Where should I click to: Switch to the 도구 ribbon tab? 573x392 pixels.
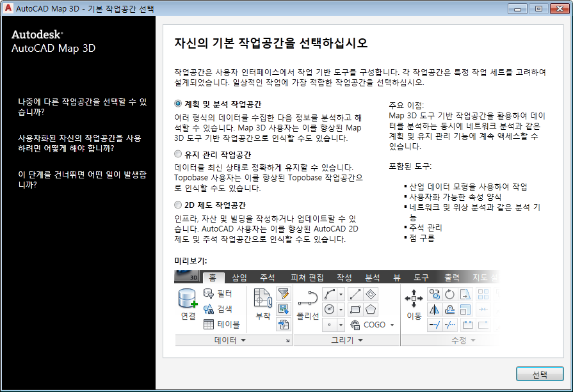click(421, 278)
